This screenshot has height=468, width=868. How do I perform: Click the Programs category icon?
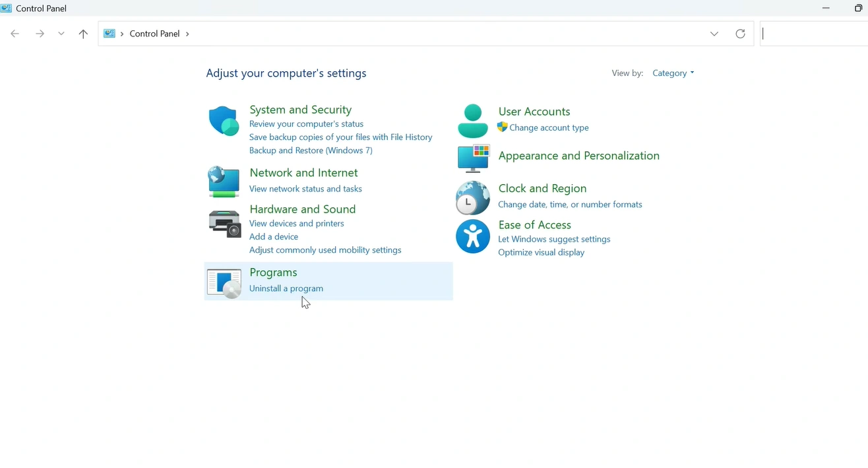(224, 283)
